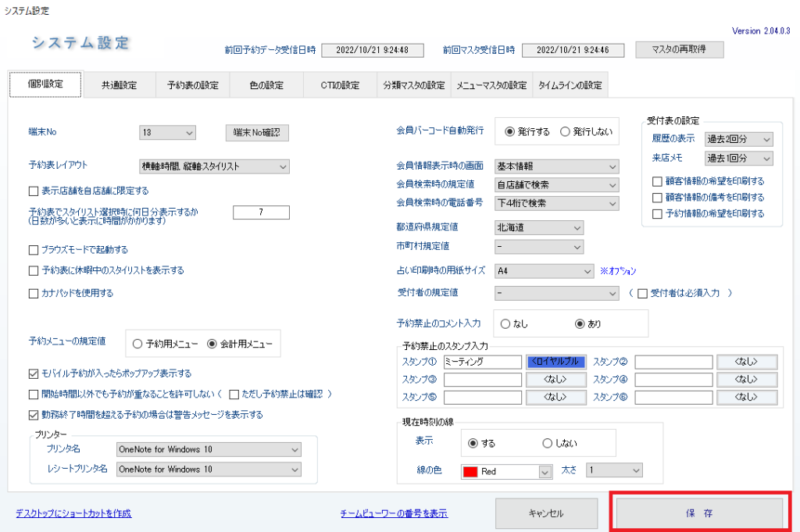Expand the 都道府県規定値 dropdown
Viewport: 800px width, 532px height.
point(539,228)
